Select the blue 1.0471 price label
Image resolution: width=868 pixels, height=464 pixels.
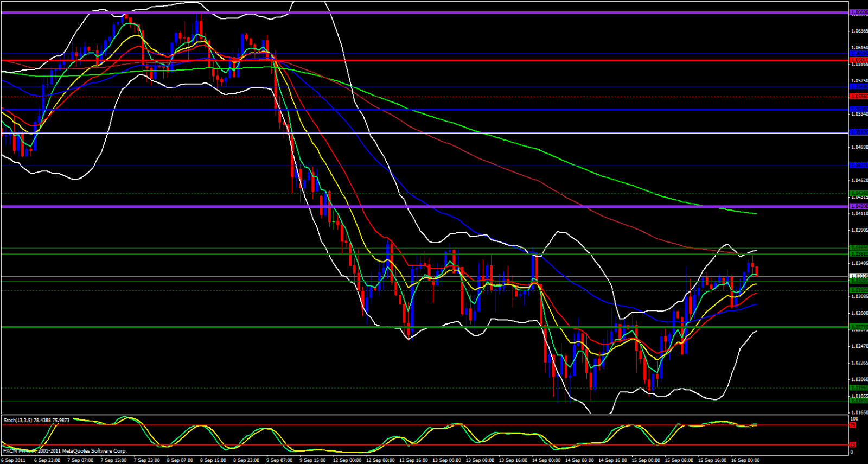coord(858,166)
